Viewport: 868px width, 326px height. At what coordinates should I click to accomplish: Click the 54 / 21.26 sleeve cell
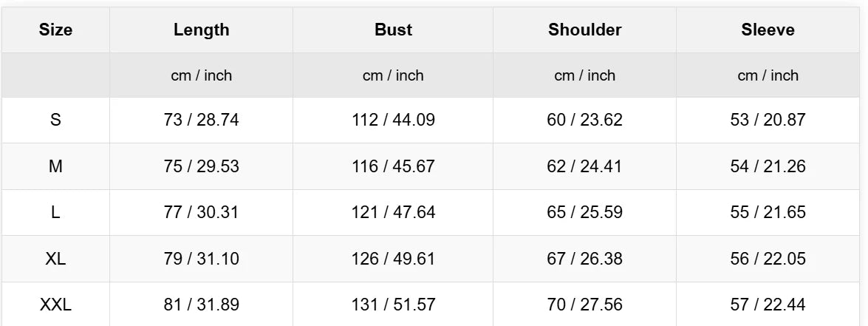768,166
